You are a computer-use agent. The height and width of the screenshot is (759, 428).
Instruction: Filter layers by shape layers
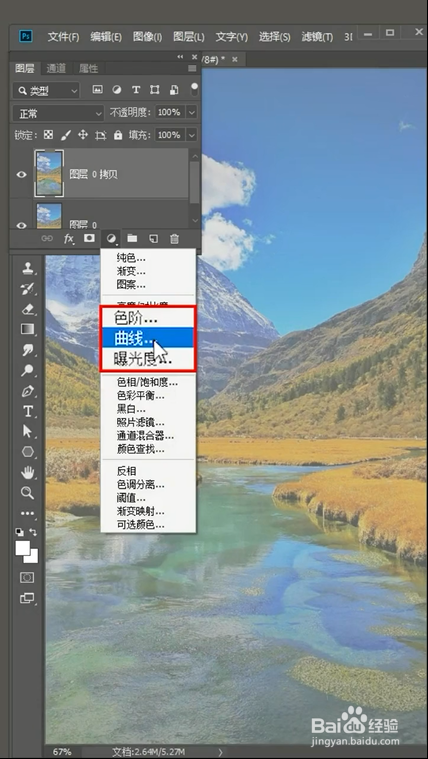(155, 90)
